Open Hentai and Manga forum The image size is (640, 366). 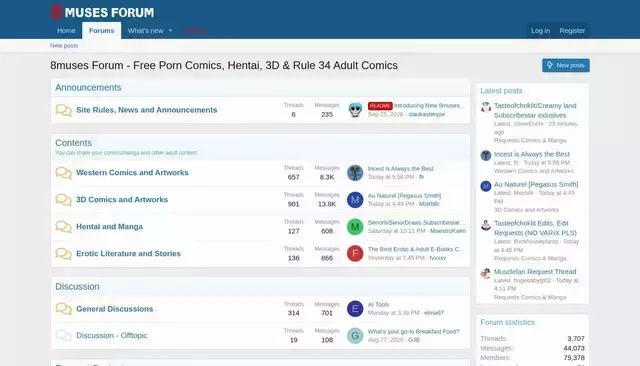[x=109, y=226]
